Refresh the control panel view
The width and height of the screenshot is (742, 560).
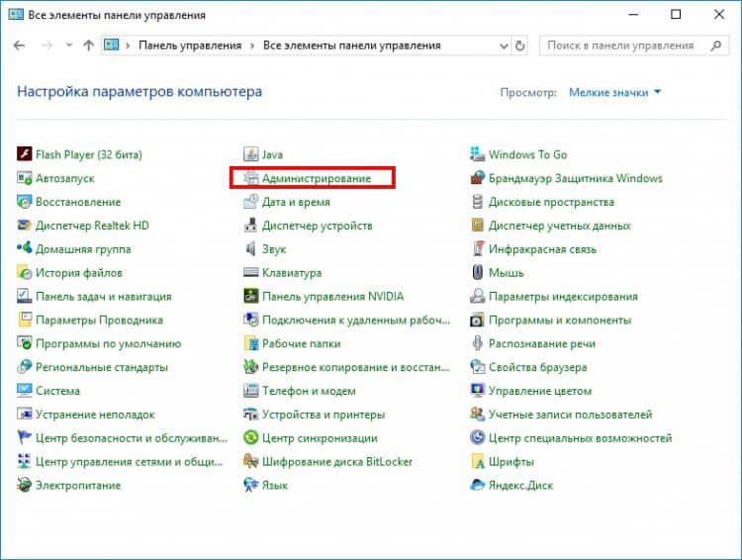point(520,46)
